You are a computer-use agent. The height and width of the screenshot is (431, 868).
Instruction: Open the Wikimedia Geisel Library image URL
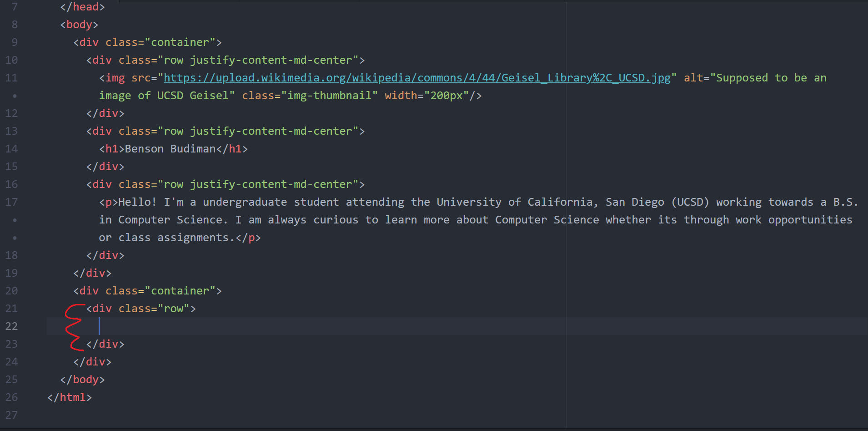pyautogui.click(x=417, y=78)
